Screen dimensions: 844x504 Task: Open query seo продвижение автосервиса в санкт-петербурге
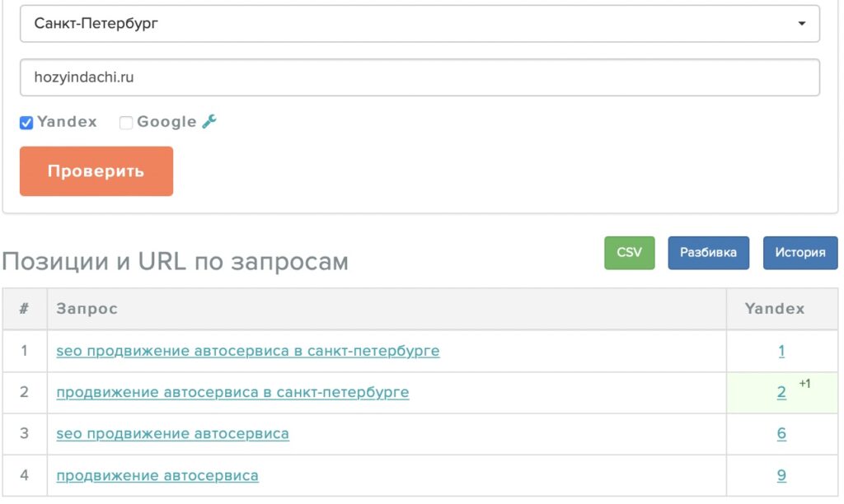click(248, 351)
